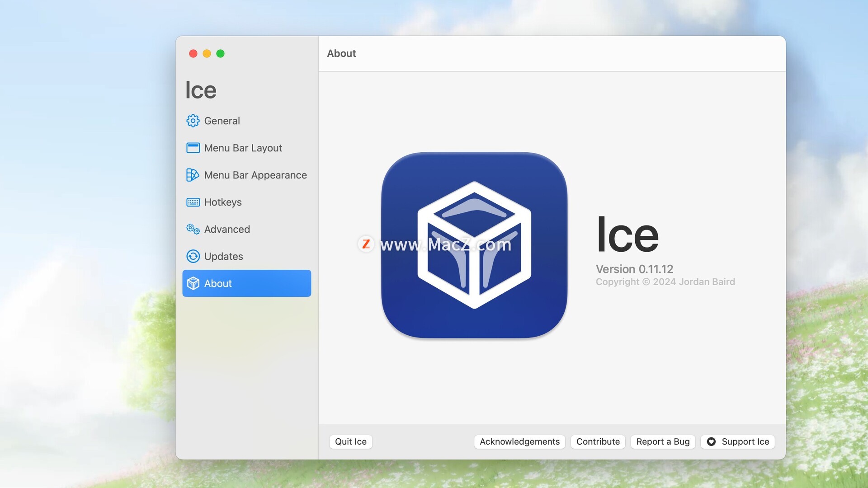Minimize the window with yellow button
Viewport: 868px width, 488px height.
207,53
